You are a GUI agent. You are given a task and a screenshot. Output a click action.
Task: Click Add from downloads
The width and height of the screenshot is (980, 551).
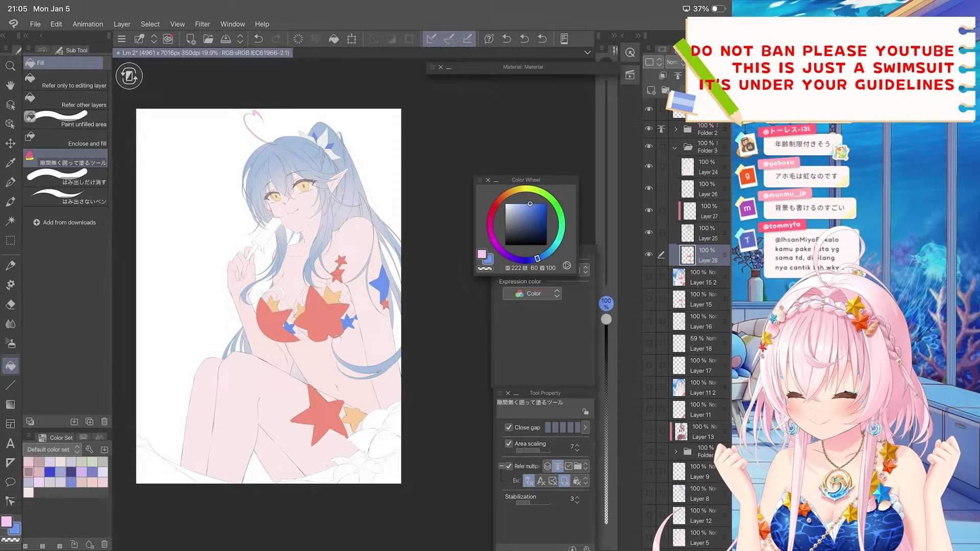point(65,222)
